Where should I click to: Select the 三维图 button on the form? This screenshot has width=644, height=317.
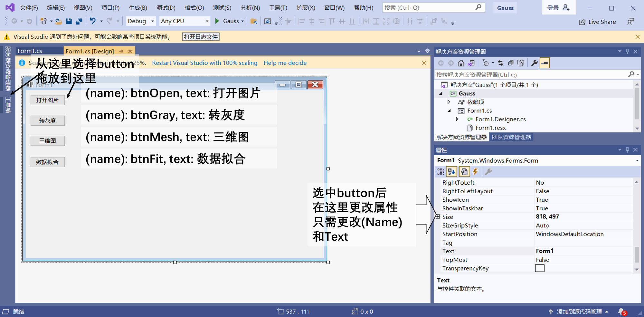48,141
